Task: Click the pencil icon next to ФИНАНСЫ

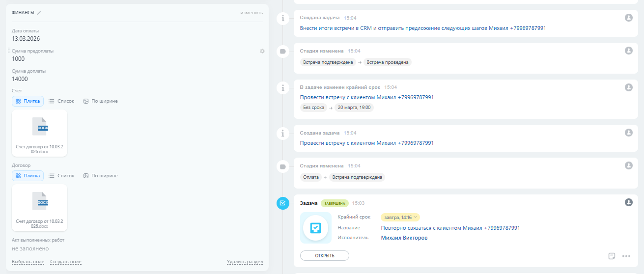Action: [39, 13]
